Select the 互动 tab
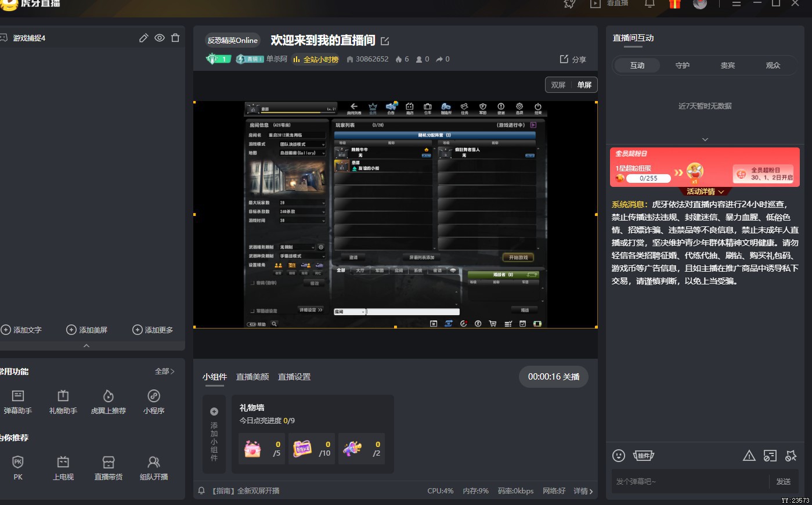 [637, 65]
